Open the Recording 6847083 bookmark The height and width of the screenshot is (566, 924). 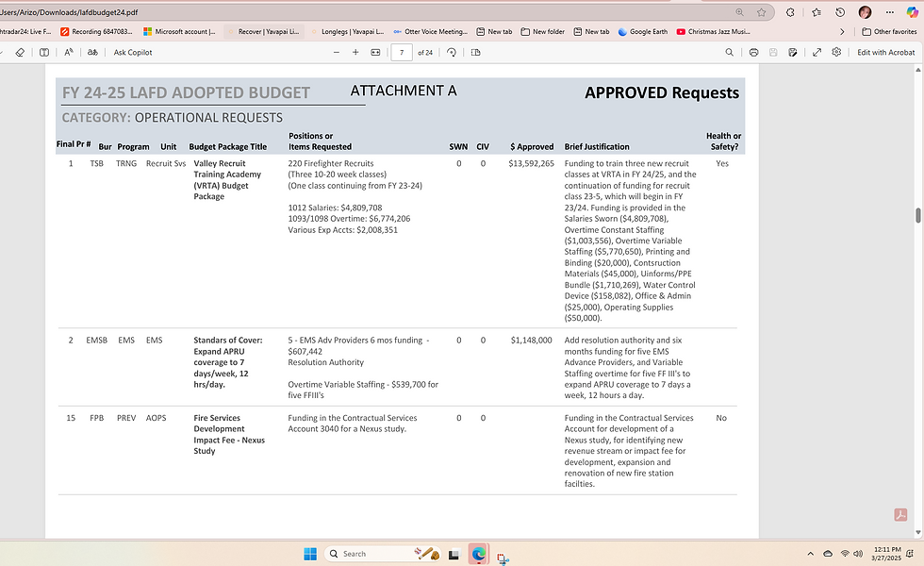(x=96, y=32)
